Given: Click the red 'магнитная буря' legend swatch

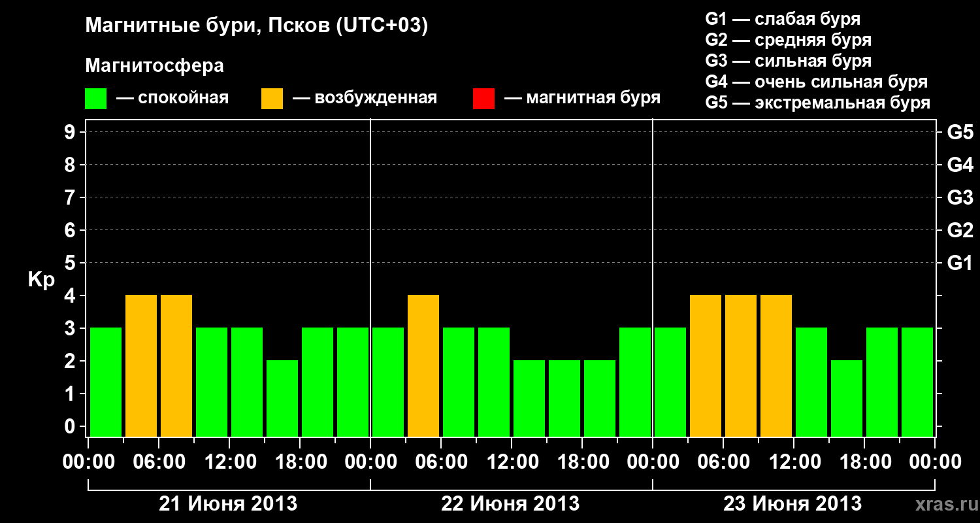Looking at the screenshot, I should 483,99.
